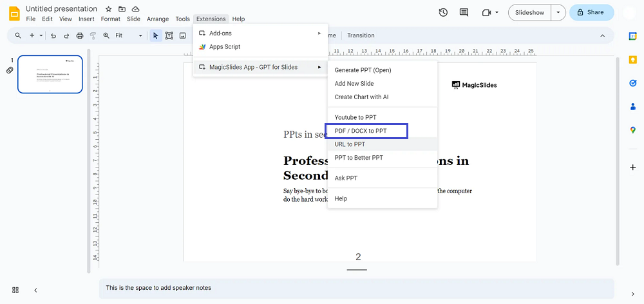Open the View menu

[65, 19]
